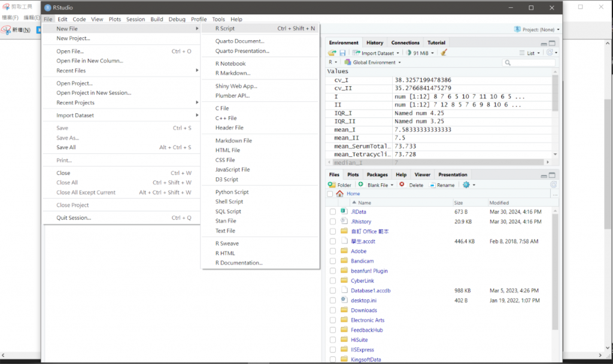Click the gear More options icon

tap(466, 184)
